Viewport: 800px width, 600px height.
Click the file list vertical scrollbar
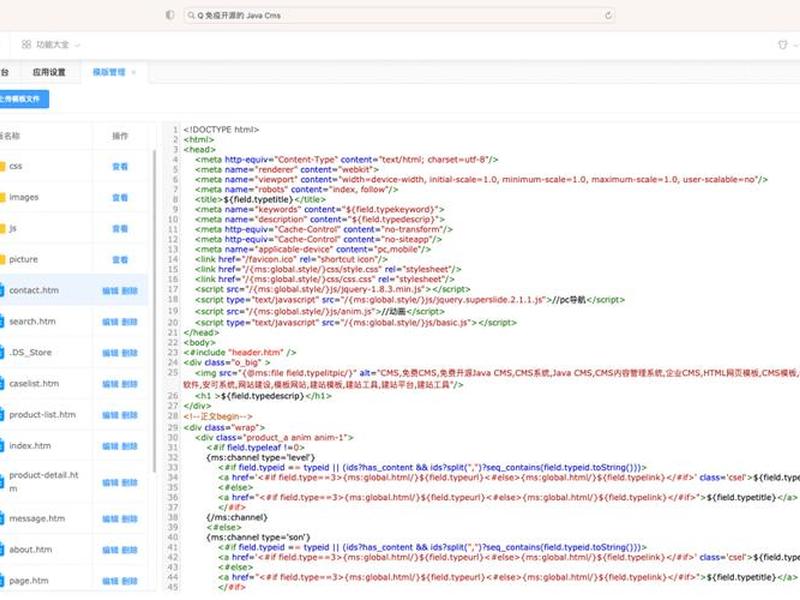point(154,311)
